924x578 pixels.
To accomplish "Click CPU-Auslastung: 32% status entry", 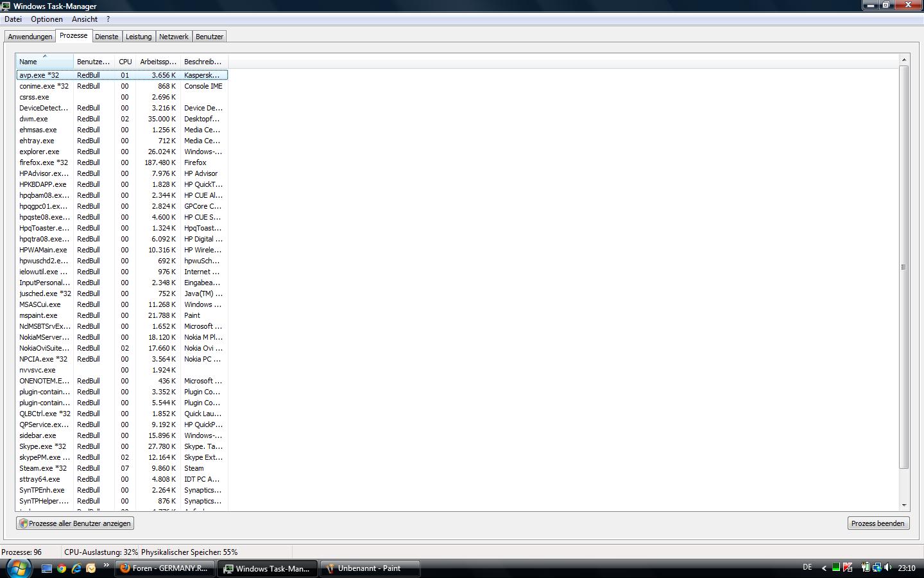I will point(101,552).
